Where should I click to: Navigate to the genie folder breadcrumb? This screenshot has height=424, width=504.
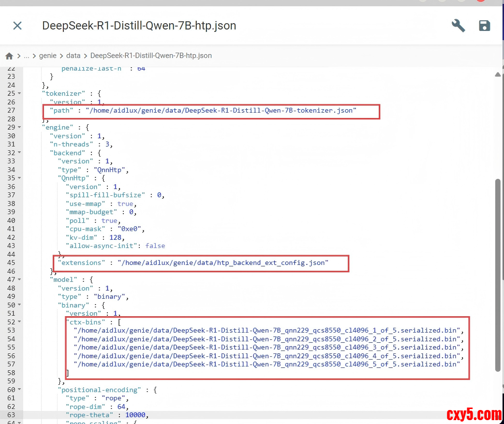click(48, 56)
